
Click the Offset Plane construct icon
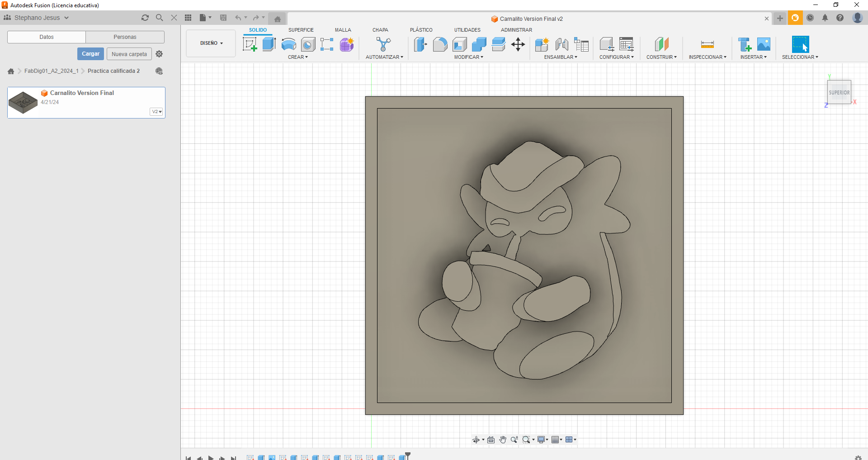click(662, 44)
